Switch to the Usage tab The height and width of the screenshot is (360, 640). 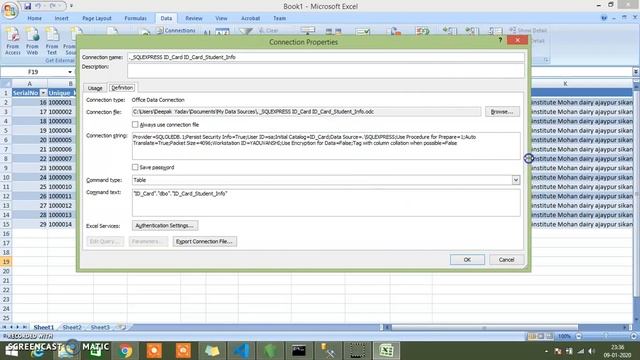(95, 88)
